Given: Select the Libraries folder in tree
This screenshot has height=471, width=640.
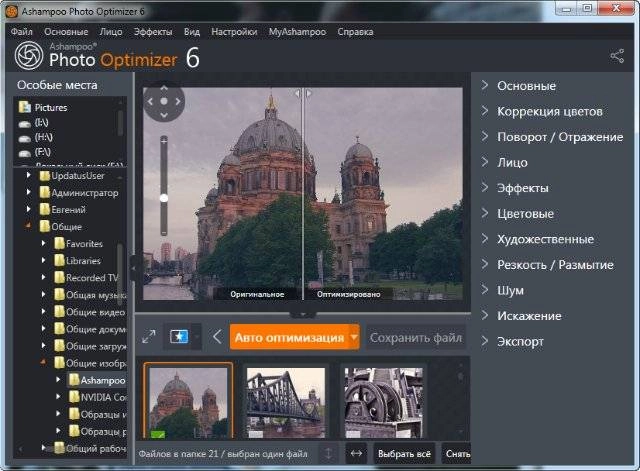Looking at the screenshot, I should coord(78,260).
